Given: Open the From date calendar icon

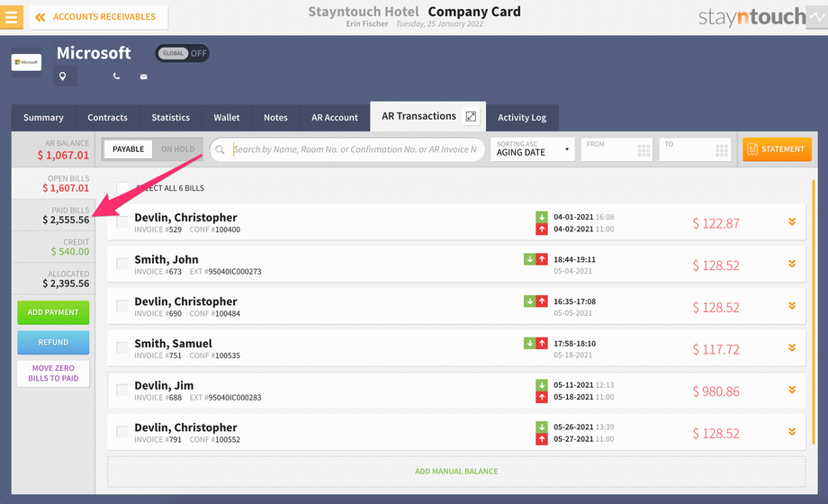Looking at the screenshot, I should click(x=643, y=150).
